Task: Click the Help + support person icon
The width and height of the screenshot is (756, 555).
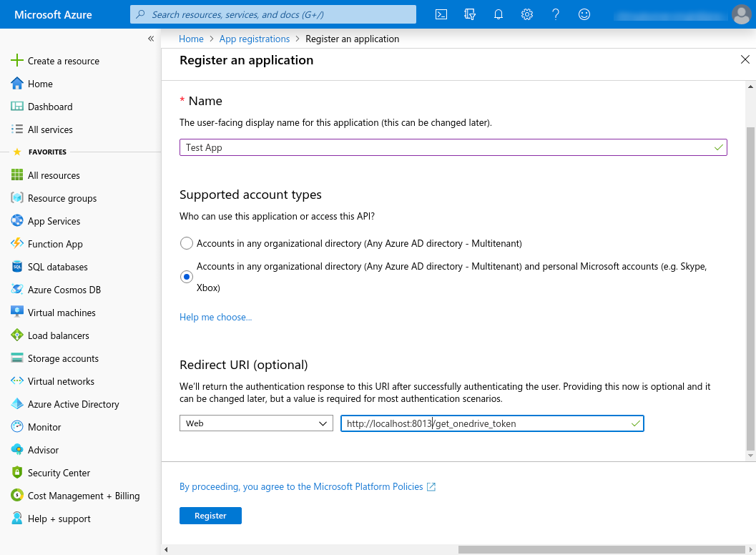Action: coord(17,518)
